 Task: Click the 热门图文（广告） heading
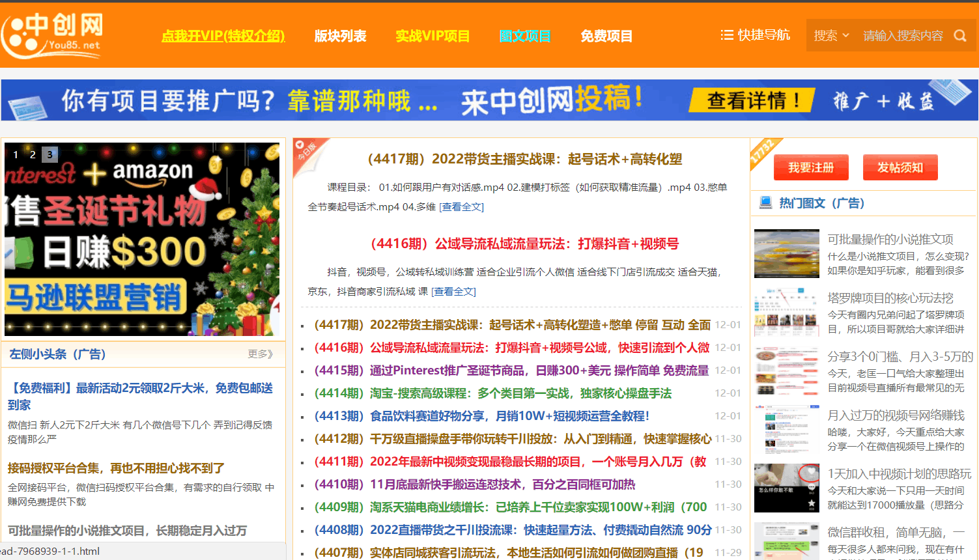tap(821, 203)
